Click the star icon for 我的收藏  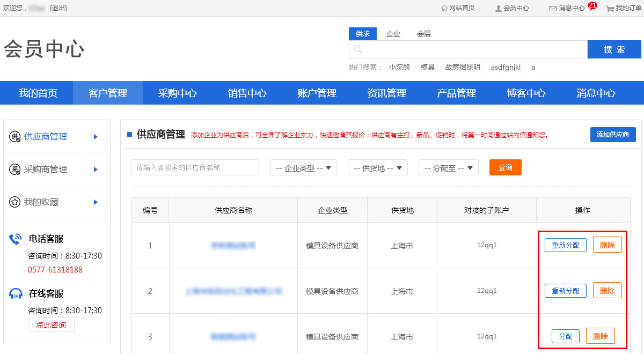click(15, 202)
